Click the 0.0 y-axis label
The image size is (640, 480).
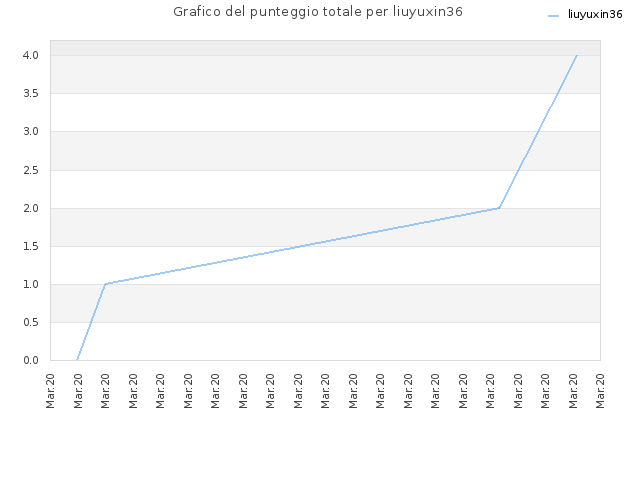pyautogui.click(x=31, y=360)
